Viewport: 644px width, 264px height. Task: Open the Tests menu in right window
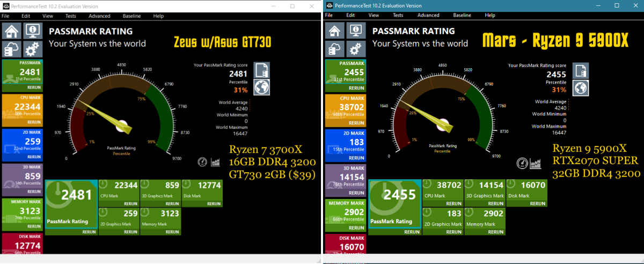coord(398,16)
